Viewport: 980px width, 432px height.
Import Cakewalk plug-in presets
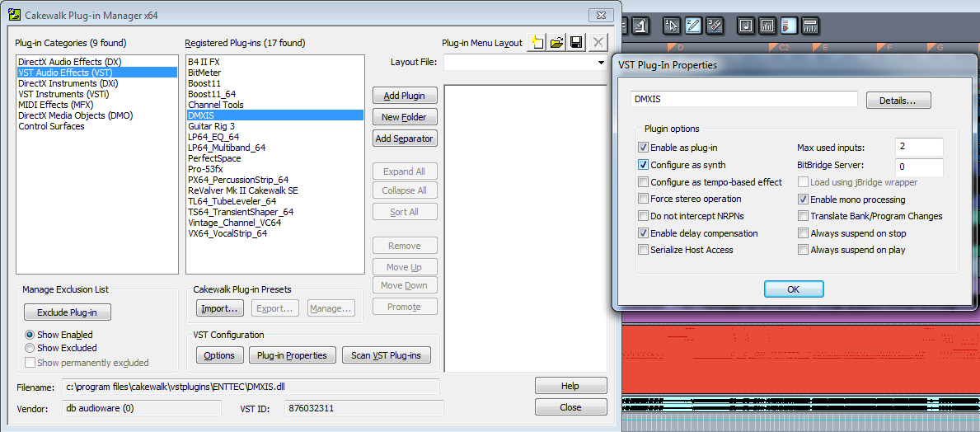click(x=221, y=308)
